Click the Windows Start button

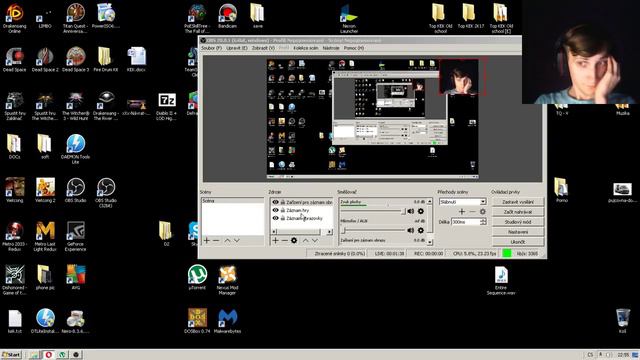click(11, 355)
